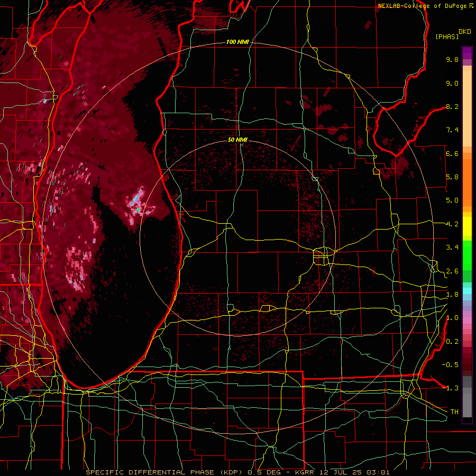476x476 pixels.
Task: Pick the bright green color bar segment
Action: [467, 255]
